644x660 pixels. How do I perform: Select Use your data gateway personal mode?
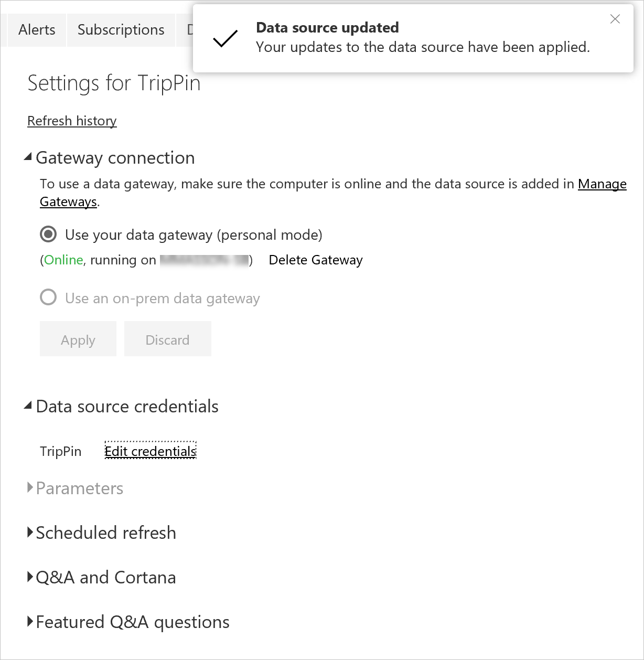(x=48, y=235)
